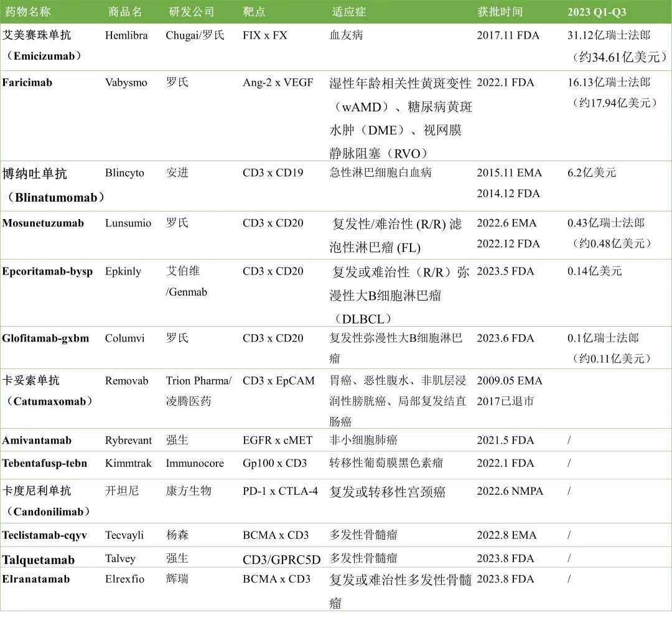
Task: Select the Candonilimab drug name
Action: pos(49,512)
